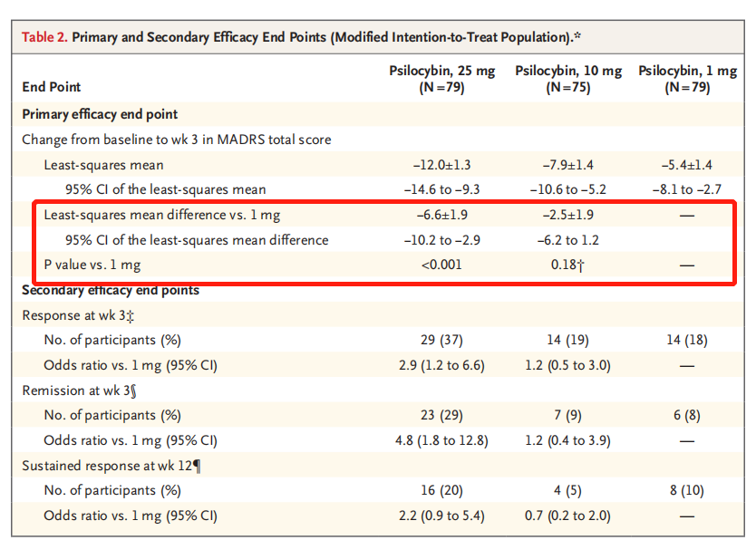The width and height of the screenshot is (756, 540).
Task: Click the Response at wk 3 row label
Action: pyautogui.click(x=80, y=314)
